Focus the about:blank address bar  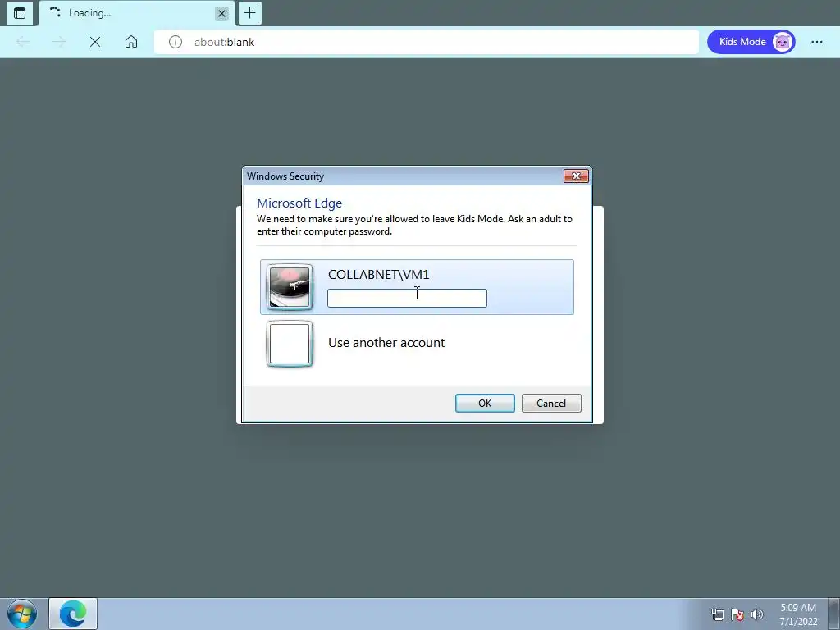click(x=427, y=42)
